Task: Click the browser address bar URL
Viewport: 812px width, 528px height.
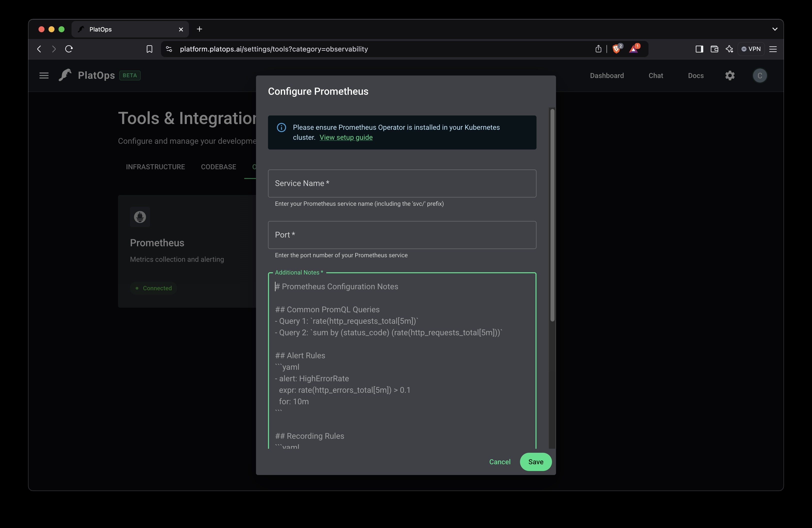Action: point(273,49)
